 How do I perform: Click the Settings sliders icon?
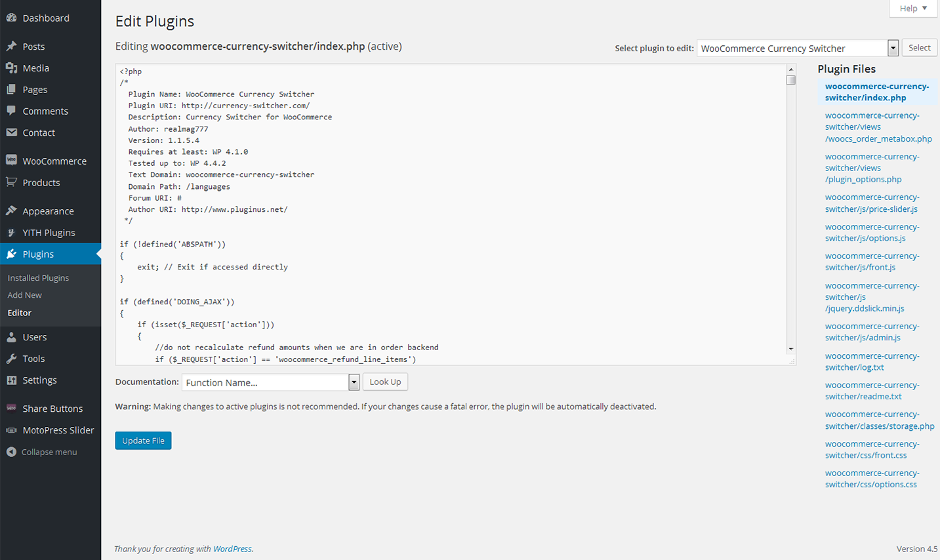pyautogui.click(x=11, y=380)
